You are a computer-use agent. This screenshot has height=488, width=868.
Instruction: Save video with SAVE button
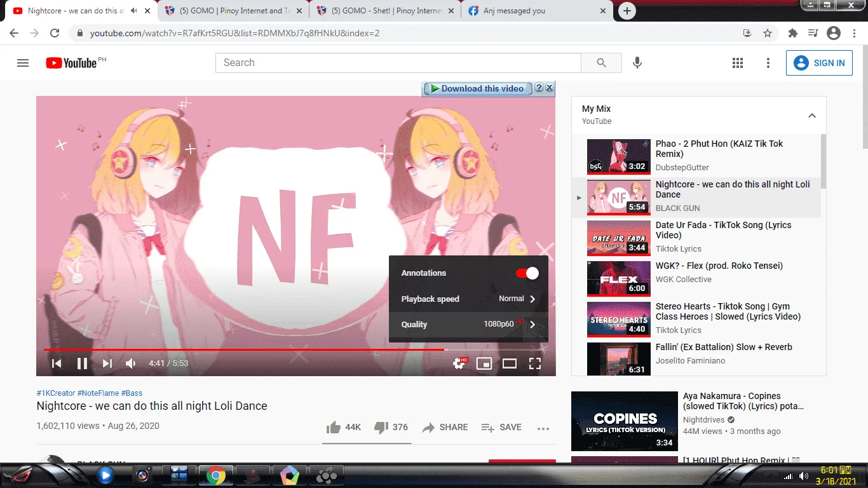pyautogui.click(x=501, y=428)
